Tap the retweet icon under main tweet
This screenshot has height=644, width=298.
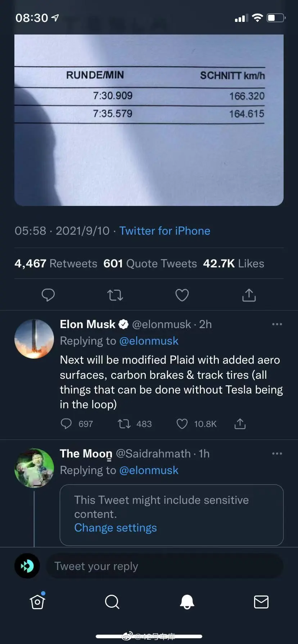click(115, 295)
